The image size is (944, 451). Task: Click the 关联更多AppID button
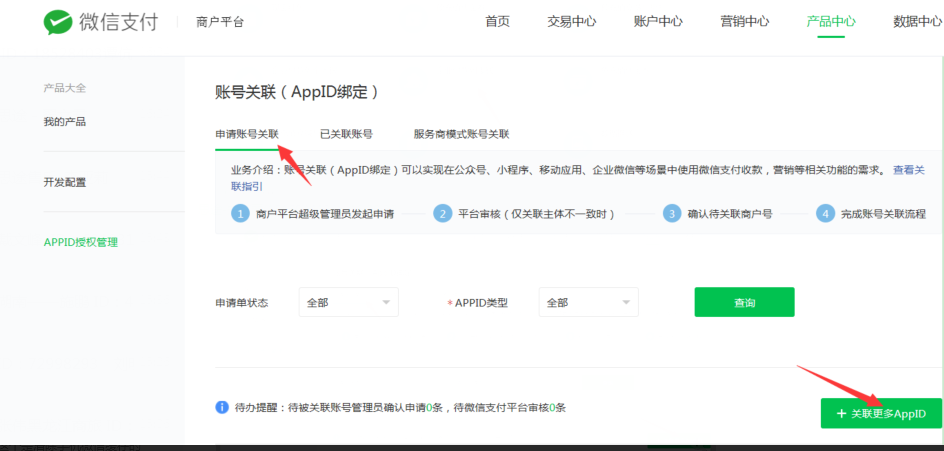tap(880, 413)
